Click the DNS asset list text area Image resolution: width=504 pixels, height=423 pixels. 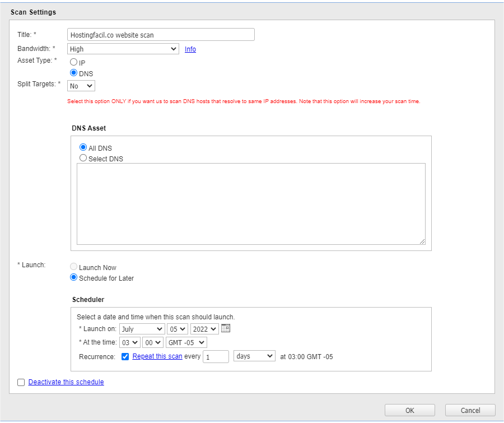[x=251, y=204]
